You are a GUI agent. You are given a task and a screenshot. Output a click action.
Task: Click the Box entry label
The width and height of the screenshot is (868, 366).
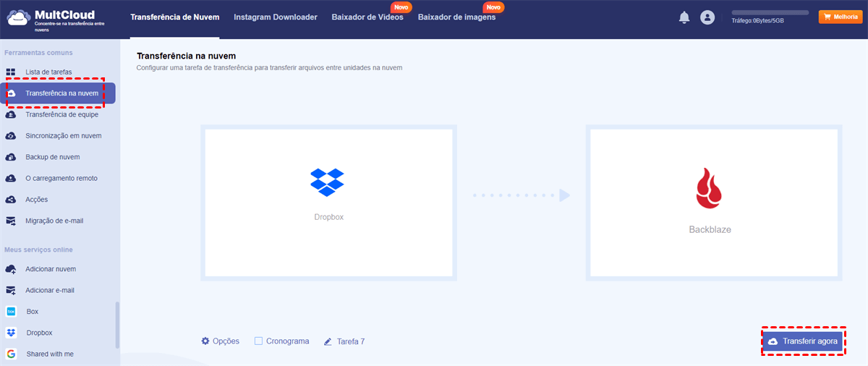(33, 312)
